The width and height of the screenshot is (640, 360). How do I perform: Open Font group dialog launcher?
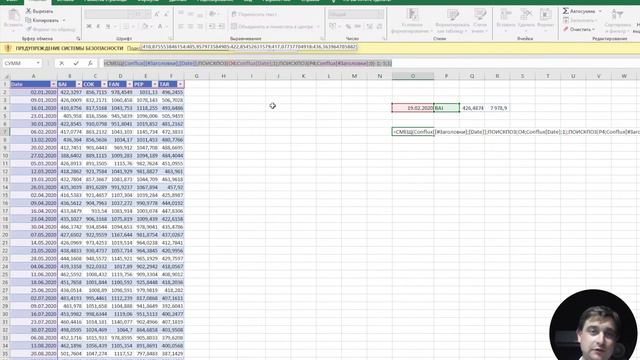coord(170,38)
